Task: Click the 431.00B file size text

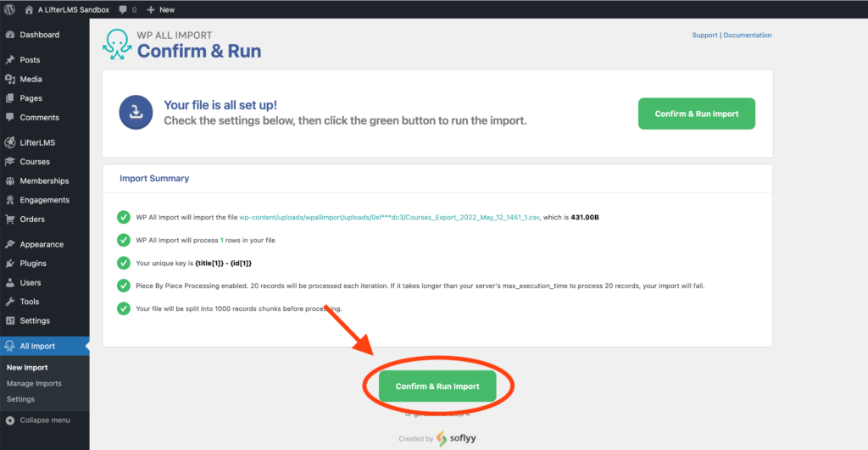Action: 585,218
